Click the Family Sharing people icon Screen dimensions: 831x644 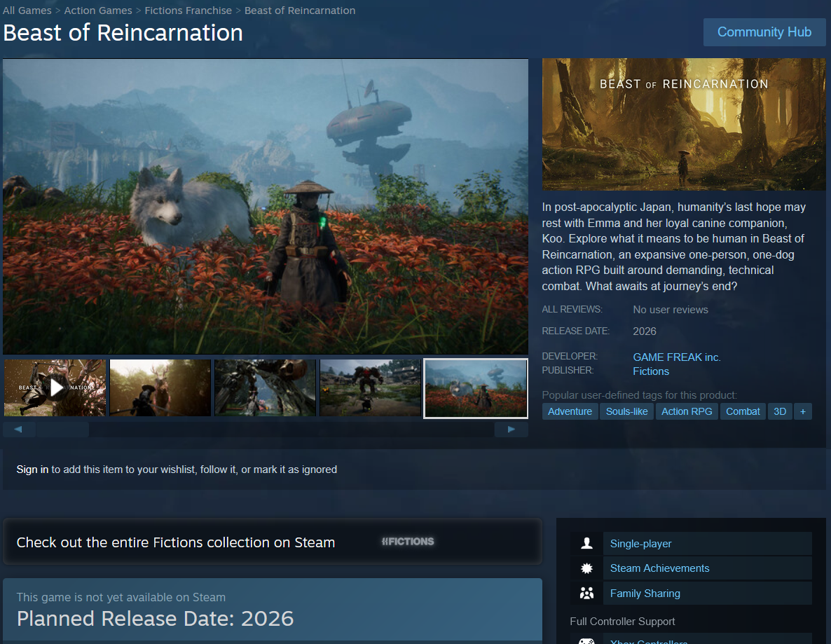[x=586, y=593]
